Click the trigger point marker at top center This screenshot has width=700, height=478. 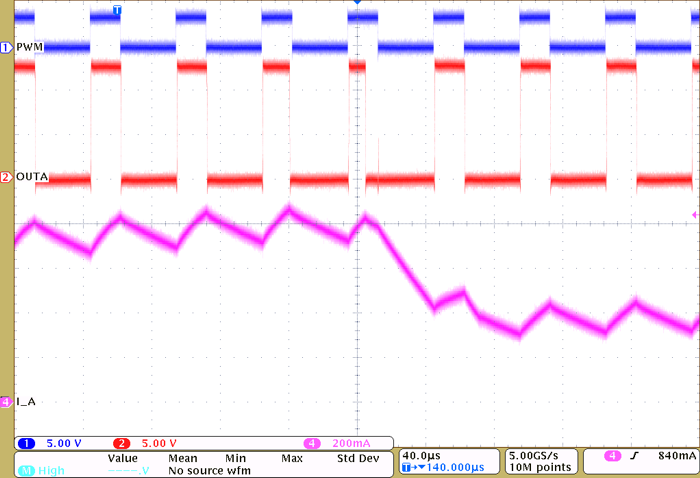[x=357, y=2]
